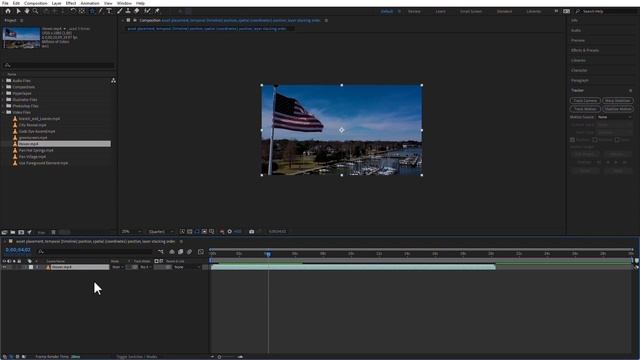
Task: Click the Track Camera button
Action: pos(585,100)
